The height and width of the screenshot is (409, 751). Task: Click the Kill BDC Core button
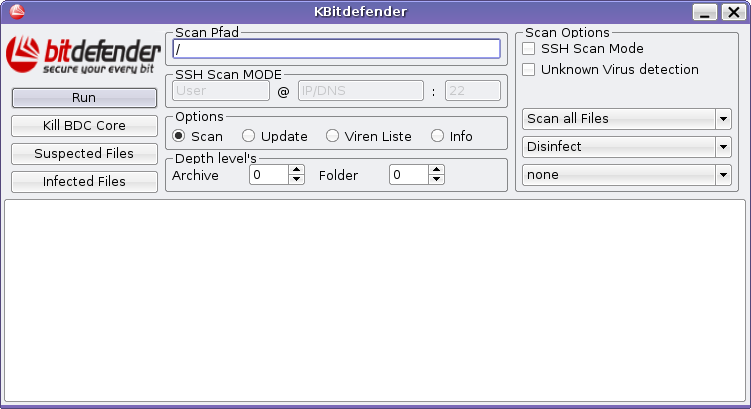pyautogui.click(x=84, y=125)
